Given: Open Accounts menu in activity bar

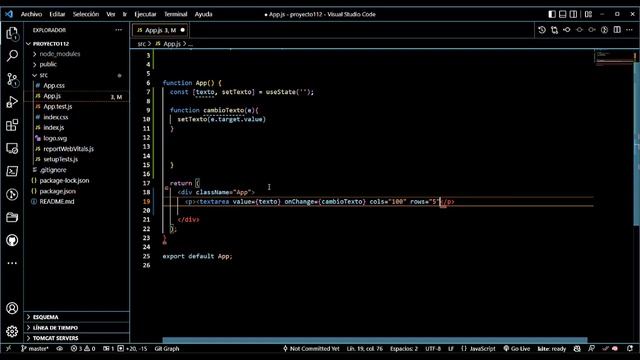Looking at the screenshot, I should click(12, 308).
